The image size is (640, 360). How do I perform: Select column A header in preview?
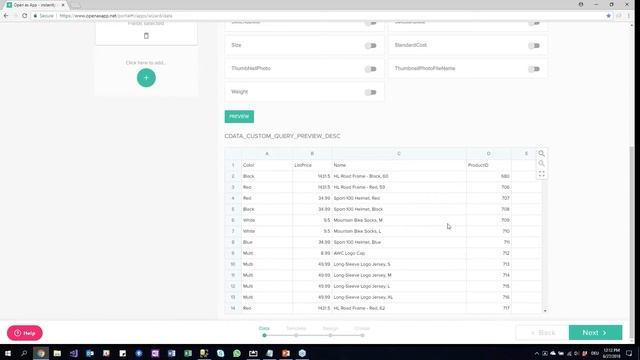pos(267,154)
